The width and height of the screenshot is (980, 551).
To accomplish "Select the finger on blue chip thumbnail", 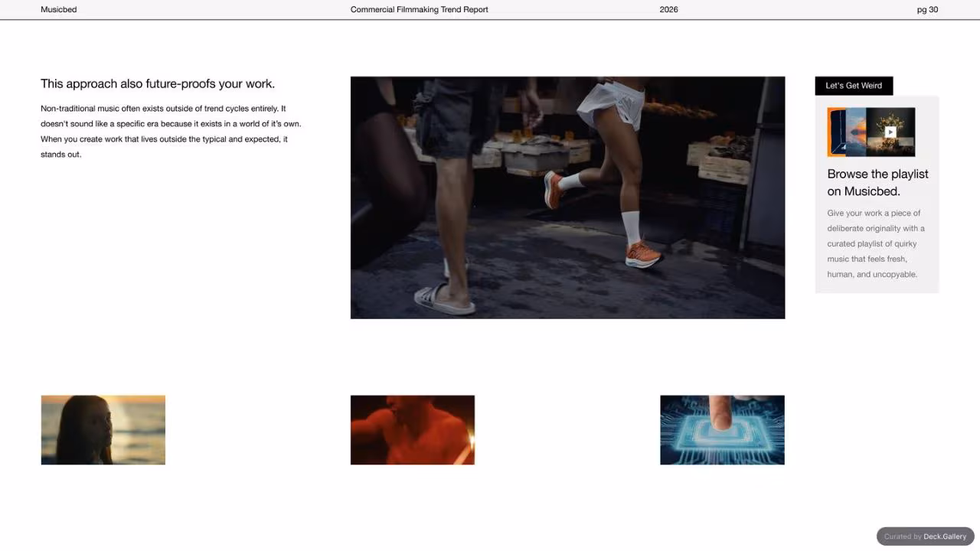I will point(722,430).
